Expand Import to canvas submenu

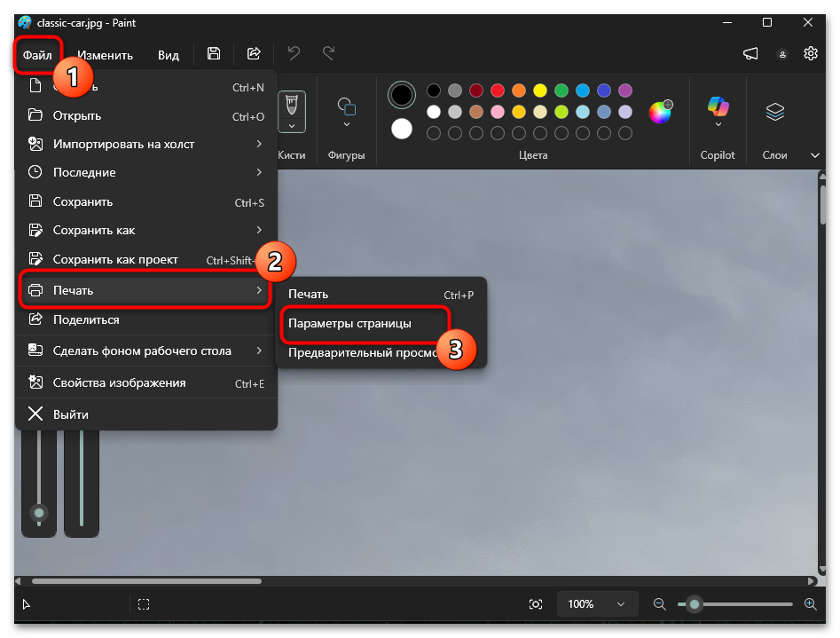pos(259,144)
